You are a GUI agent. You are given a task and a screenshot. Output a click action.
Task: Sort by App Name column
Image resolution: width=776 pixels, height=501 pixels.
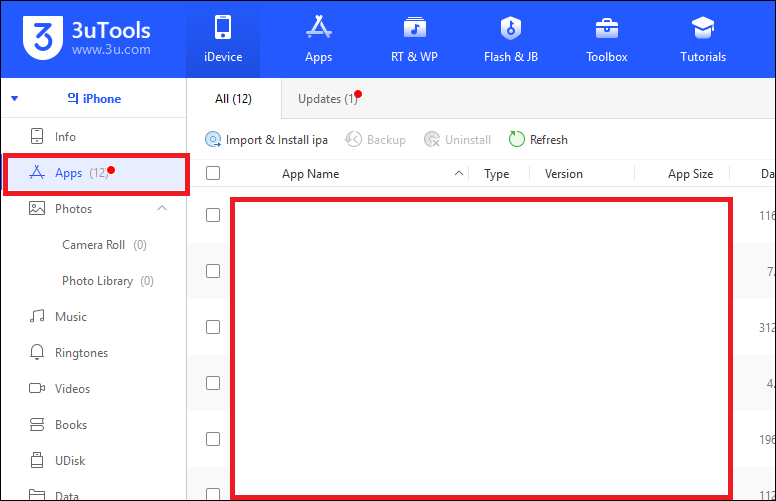coord(310,174)
